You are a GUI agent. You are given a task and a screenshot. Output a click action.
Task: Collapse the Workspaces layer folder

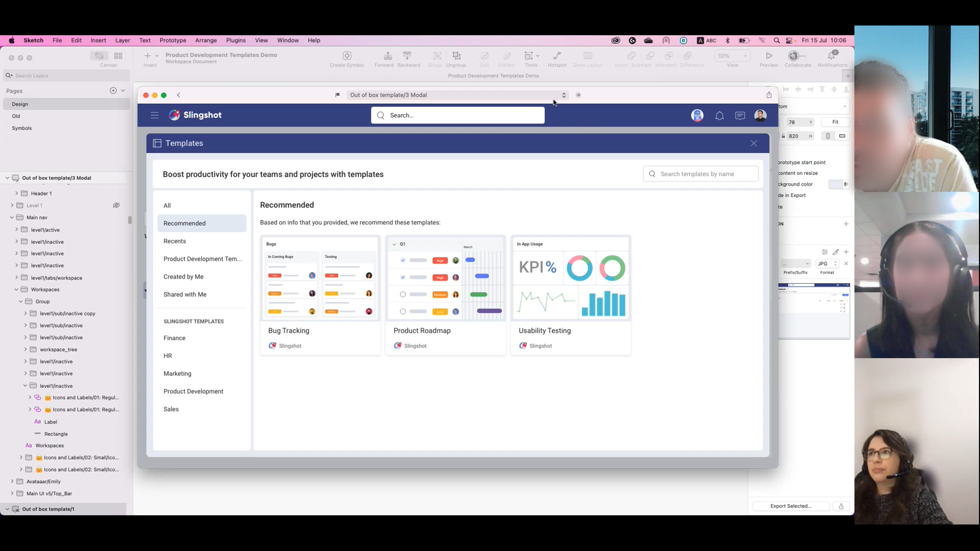click(16, 289)
